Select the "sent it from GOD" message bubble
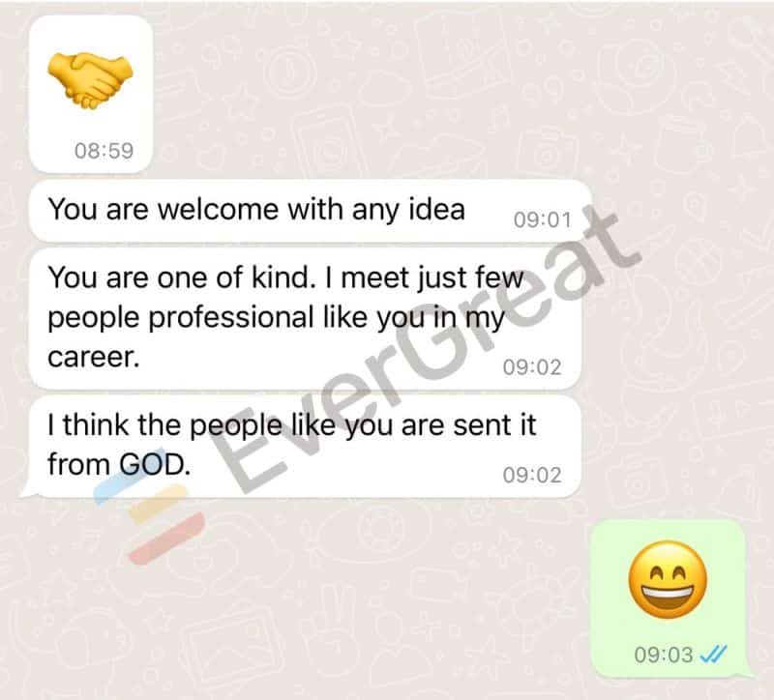Image resolution: width=774 pixels, height=700 pixels. [x=305, y=446]
